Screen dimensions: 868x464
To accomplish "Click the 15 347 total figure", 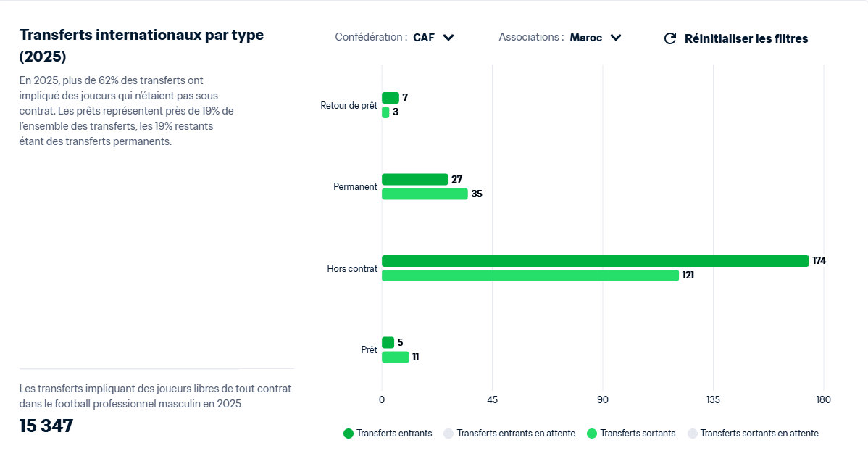I will coord(46,426).
